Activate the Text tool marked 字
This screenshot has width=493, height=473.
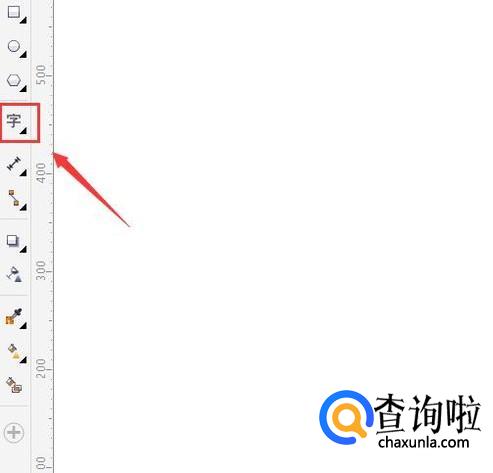[x=14, y=121]
